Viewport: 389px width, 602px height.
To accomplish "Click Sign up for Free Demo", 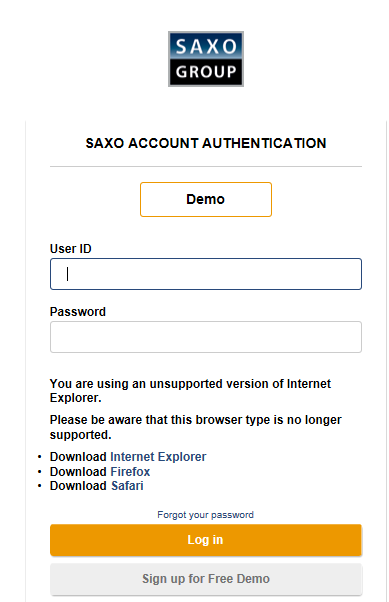I will click(206, 579).
